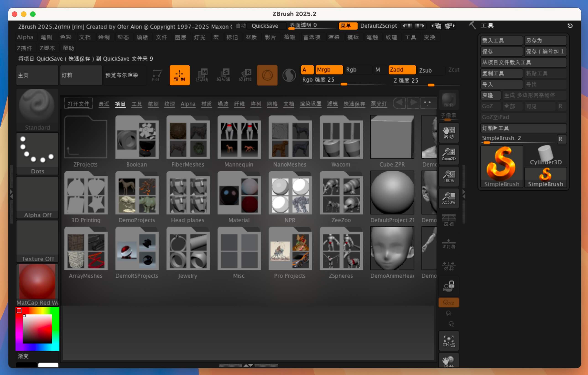Click the 克隆 clone button
Screen dimensions: 588x375
491,95
